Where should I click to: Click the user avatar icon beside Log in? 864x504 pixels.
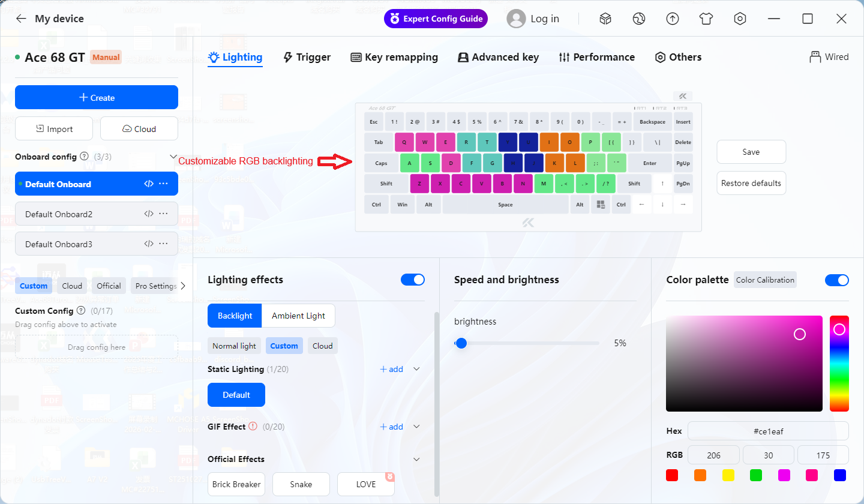pos(516,19)
